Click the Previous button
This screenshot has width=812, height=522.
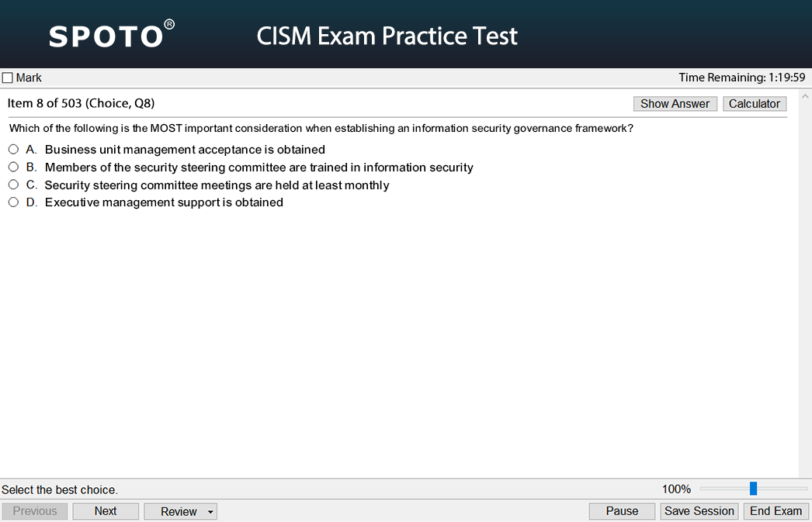click(x=35, y=511)
